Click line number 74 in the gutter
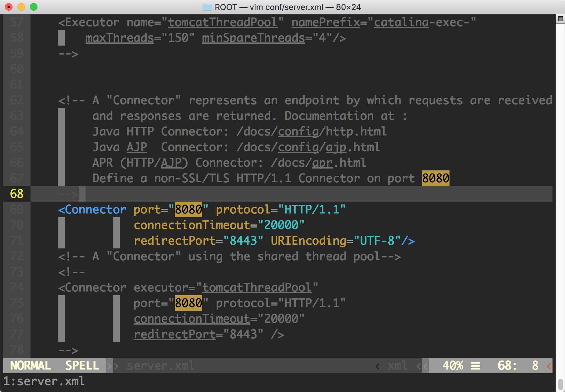Viewport: 565px width, 392px height. pyautogui.click(x=17, y=287)
